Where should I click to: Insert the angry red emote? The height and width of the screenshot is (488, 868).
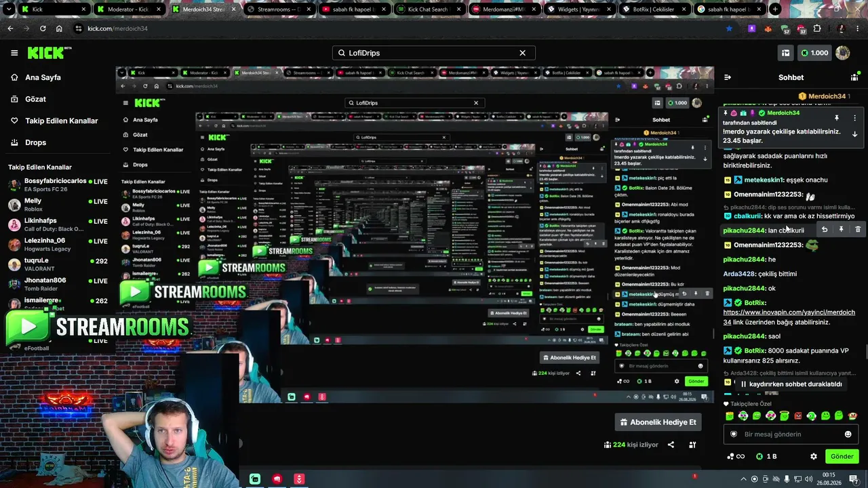(798, 416)
